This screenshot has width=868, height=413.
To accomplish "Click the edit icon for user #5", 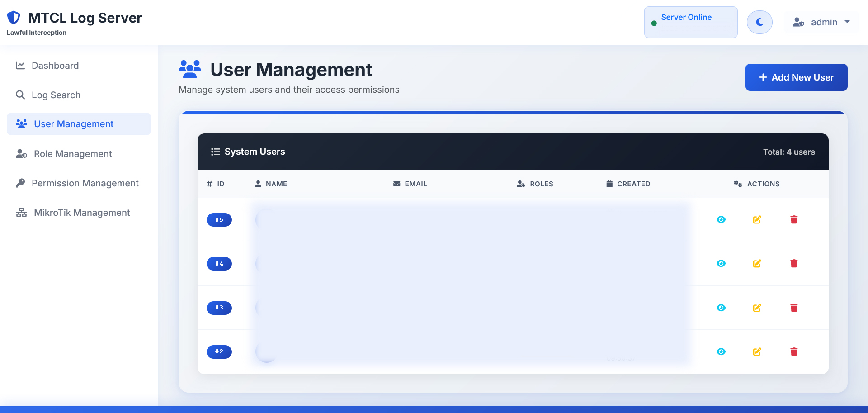I will [x=757, y=220].
